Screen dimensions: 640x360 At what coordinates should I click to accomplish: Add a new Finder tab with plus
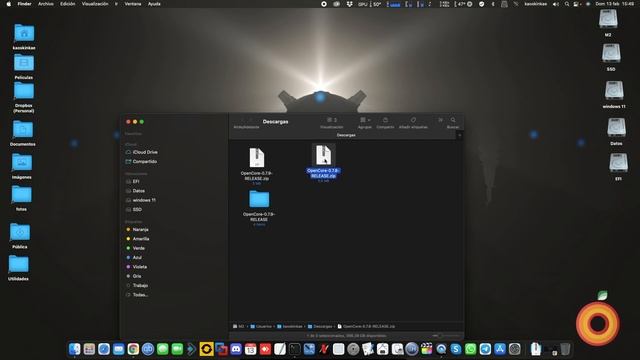pos(460,135)
